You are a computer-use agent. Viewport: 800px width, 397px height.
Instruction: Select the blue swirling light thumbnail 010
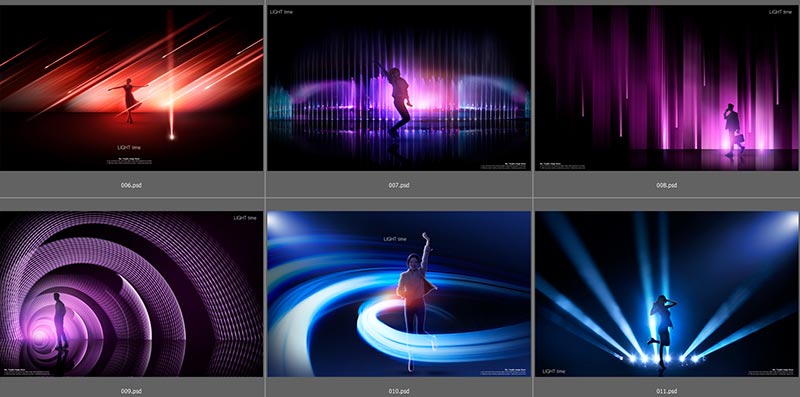(x=399, y=294)
